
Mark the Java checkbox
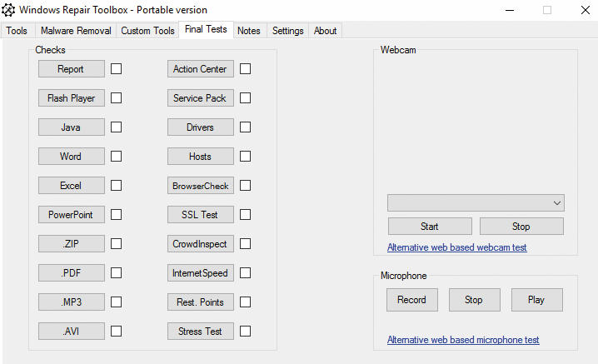pos(117,127)
